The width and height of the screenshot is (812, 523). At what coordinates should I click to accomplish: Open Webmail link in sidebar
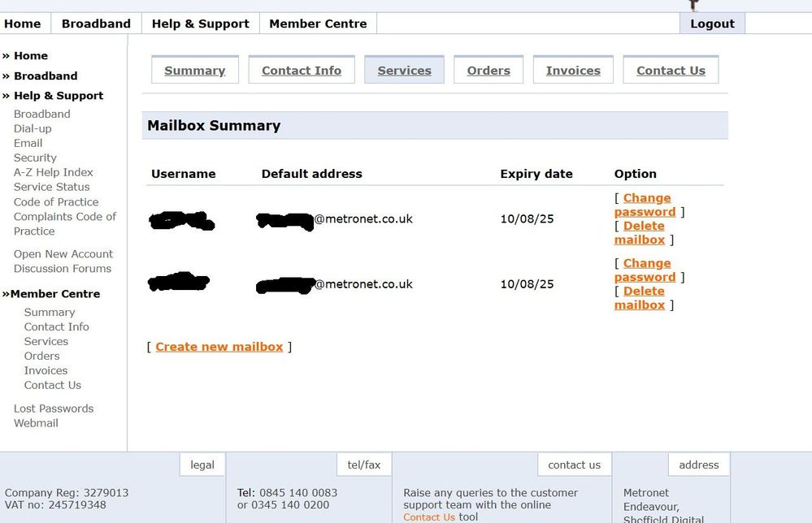click(x=36, y=423)
